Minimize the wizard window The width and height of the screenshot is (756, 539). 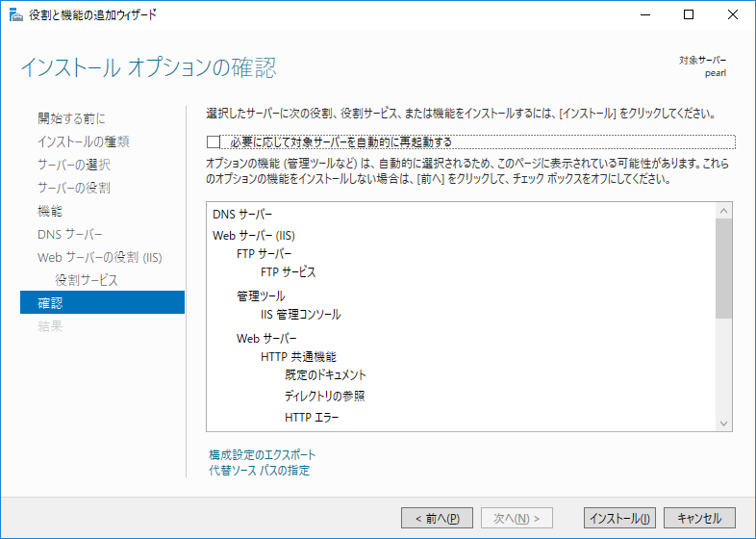[645, 15]
